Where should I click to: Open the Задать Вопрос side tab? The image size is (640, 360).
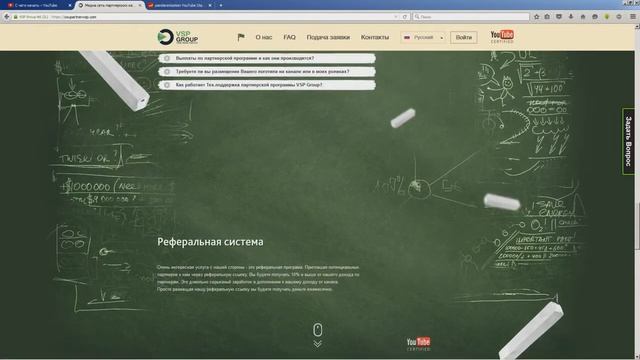coord(628,141)
